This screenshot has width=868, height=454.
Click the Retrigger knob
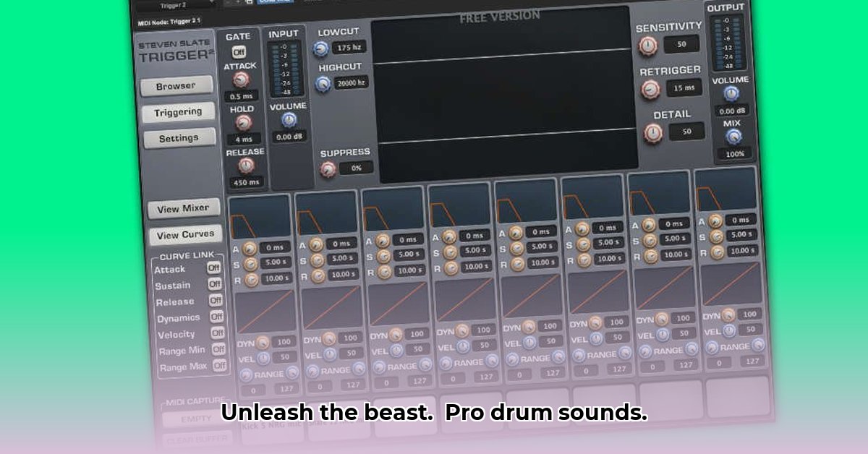pos(651,90)
